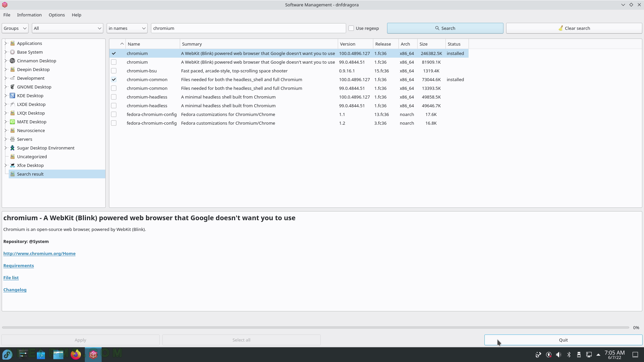Open the Bluetooth tray icon
The width and height of the screenshot is (644, 362).
pyautogui.click(x=569, y=355)
